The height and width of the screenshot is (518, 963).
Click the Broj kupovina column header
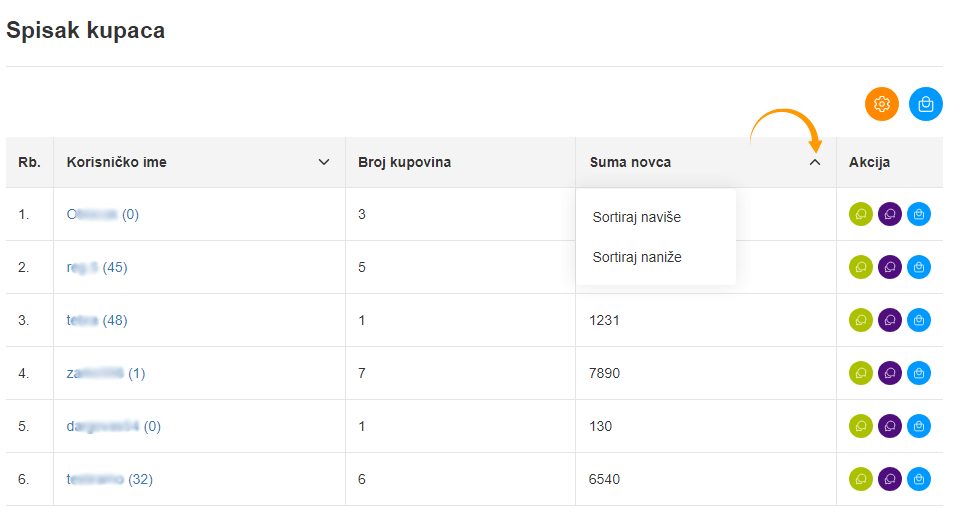pos(404,162)
